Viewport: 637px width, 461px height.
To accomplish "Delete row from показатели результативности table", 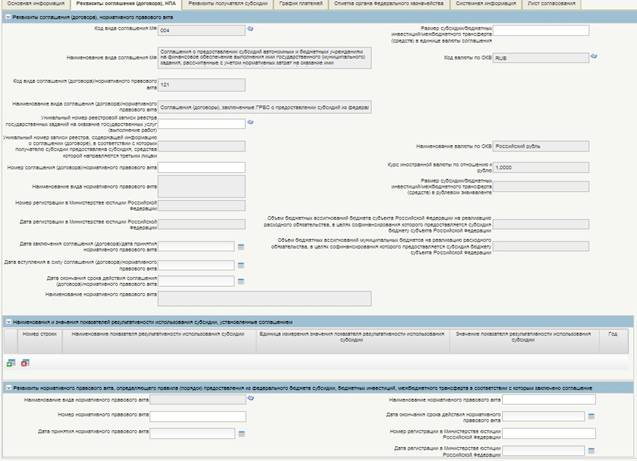I will 22,364.
